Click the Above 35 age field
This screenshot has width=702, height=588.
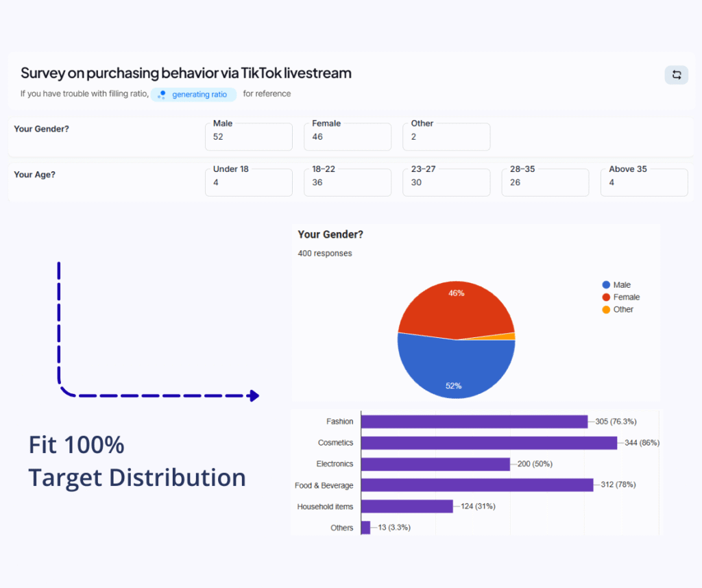point(643,182)
